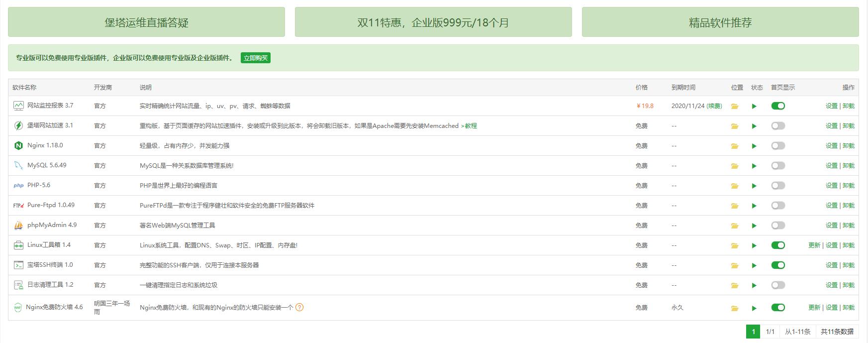Open folder location for phpMyAdmin 4.9
Screen dimensions: 868x343
point(735,226)
